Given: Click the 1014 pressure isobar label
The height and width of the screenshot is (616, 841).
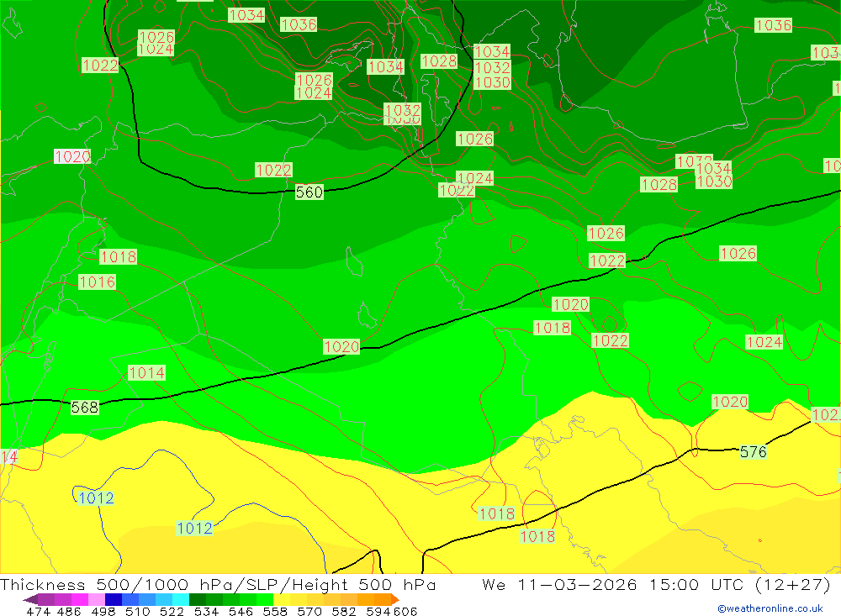Looking at the screenshot, I should pos(146,372).
